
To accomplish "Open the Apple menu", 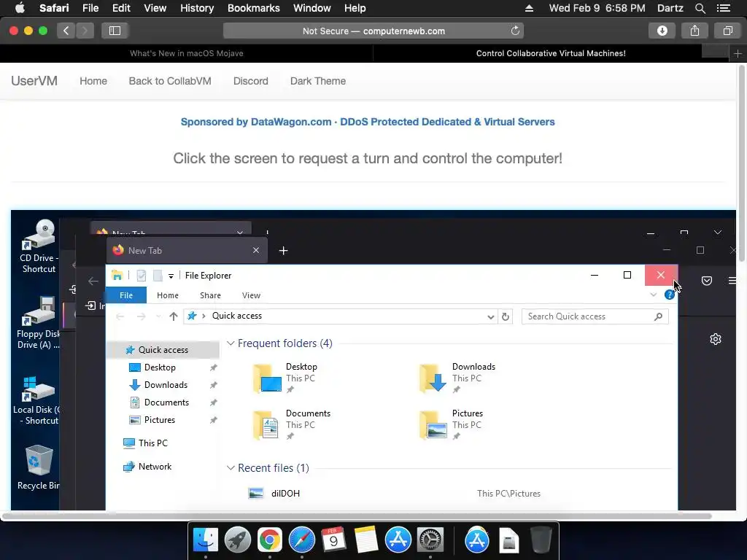I will pos(20,8).
